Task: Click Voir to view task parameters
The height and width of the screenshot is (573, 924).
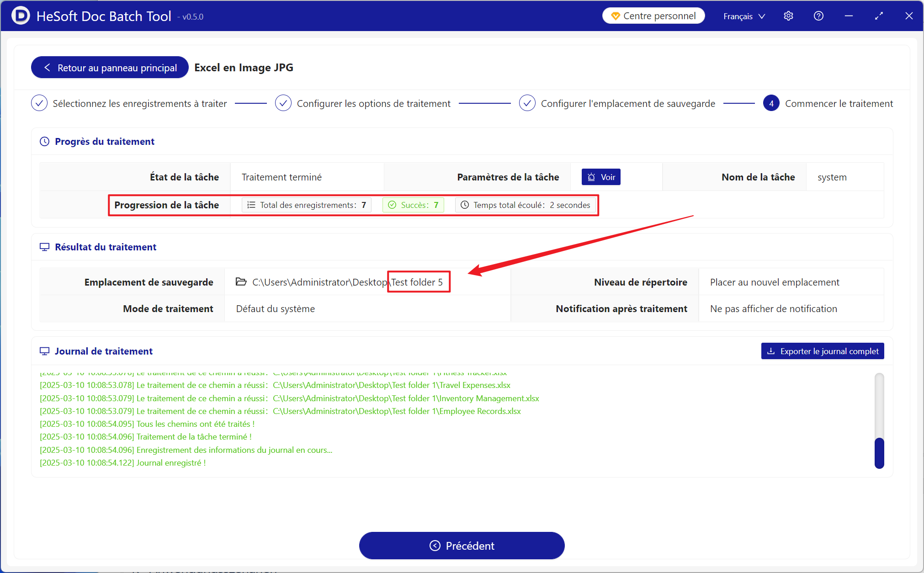Action: pos(601,177)
